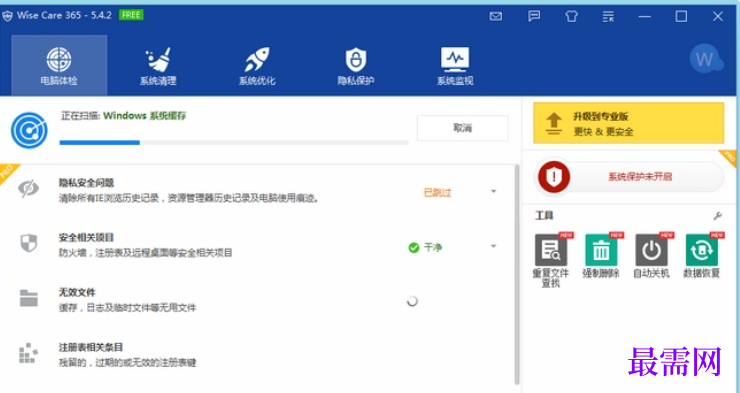Viewport: 740px width, 393px height.
Task: Open the 数据恢复 tool
Action: [x=702, y=256]
